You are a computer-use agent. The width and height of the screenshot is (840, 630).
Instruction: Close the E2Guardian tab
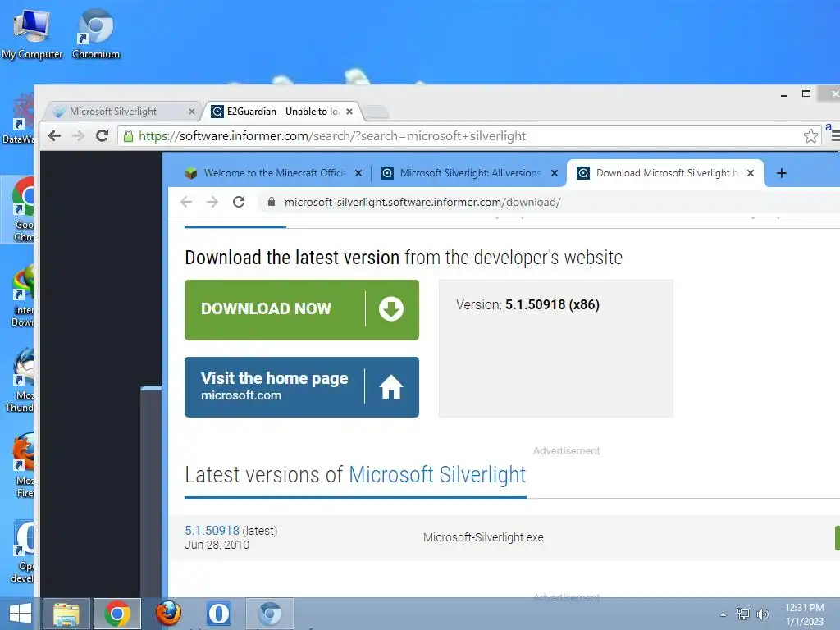tap(349, 112)
